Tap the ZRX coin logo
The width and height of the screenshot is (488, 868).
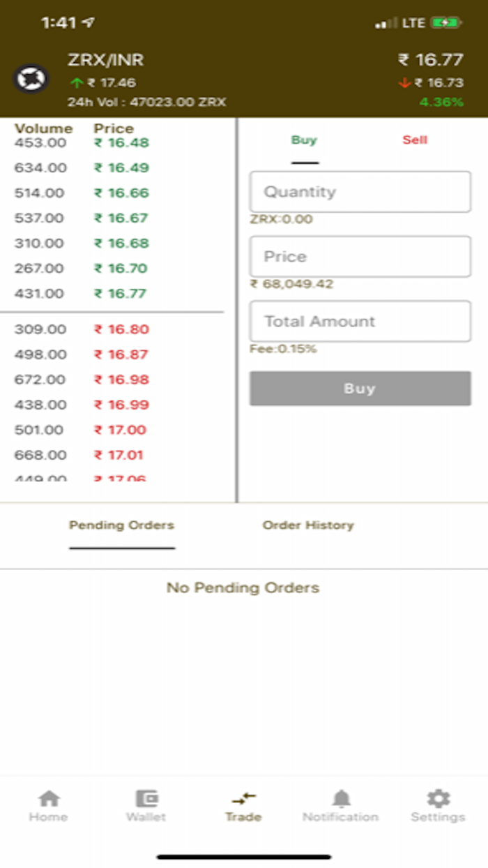[29, 79]
